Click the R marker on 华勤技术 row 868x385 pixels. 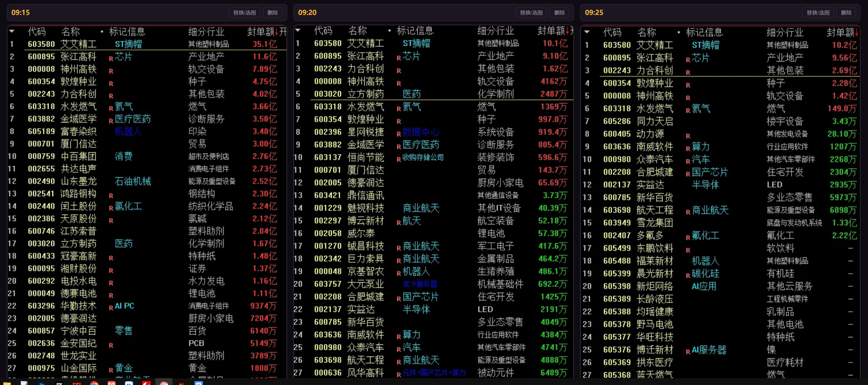point(111,308)
